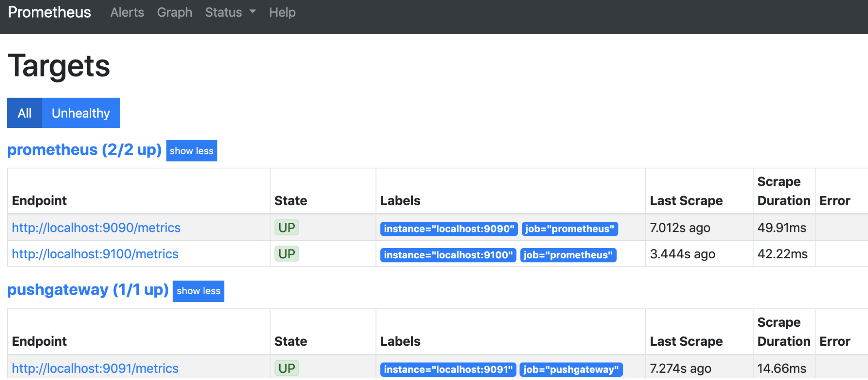Collapse pushgateway job with show less
The image size is (868, 380).
point(198,291)
